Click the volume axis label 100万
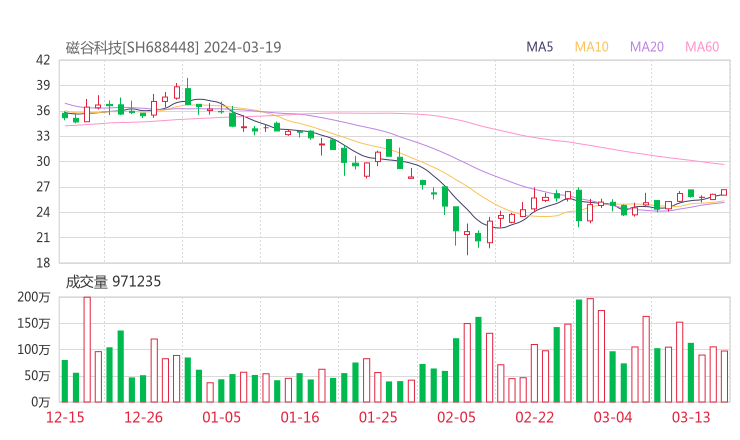Image resolution: width=740 pixels, height=440 pixels. [x=34, y=350]
